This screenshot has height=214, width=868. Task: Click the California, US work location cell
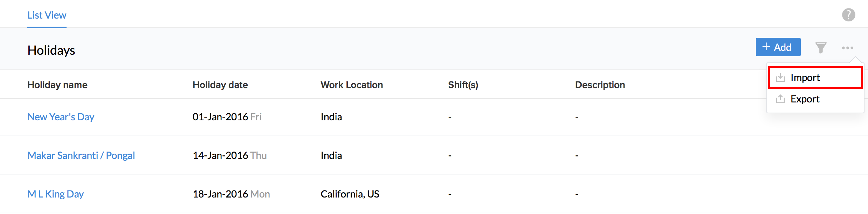point(350,194)
